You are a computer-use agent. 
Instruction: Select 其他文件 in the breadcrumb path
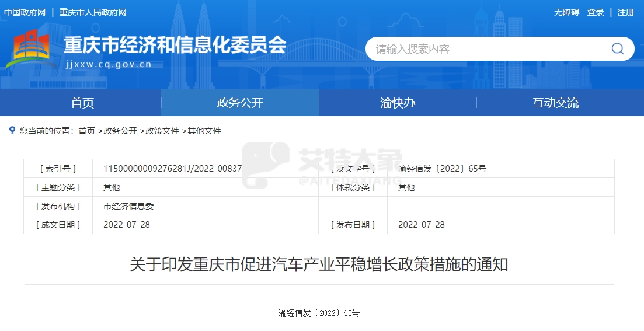coord(204,131)
